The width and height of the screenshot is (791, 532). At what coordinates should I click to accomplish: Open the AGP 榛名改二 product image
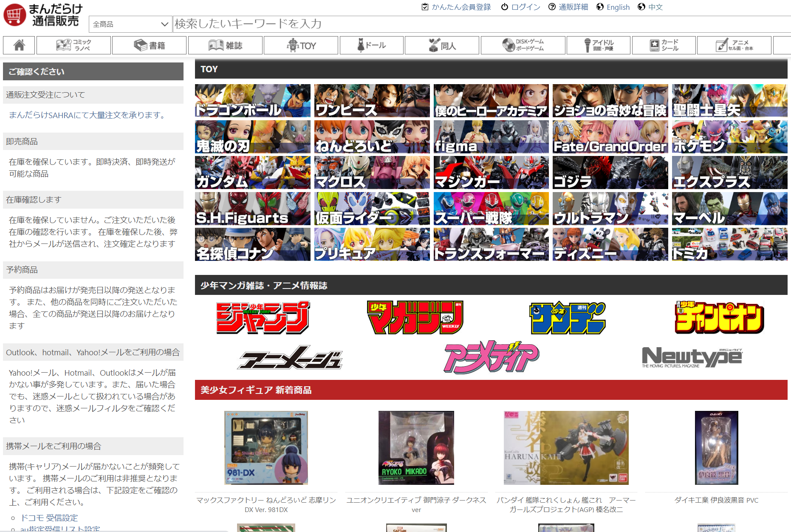pyautogui.click(x=566, y=448)
